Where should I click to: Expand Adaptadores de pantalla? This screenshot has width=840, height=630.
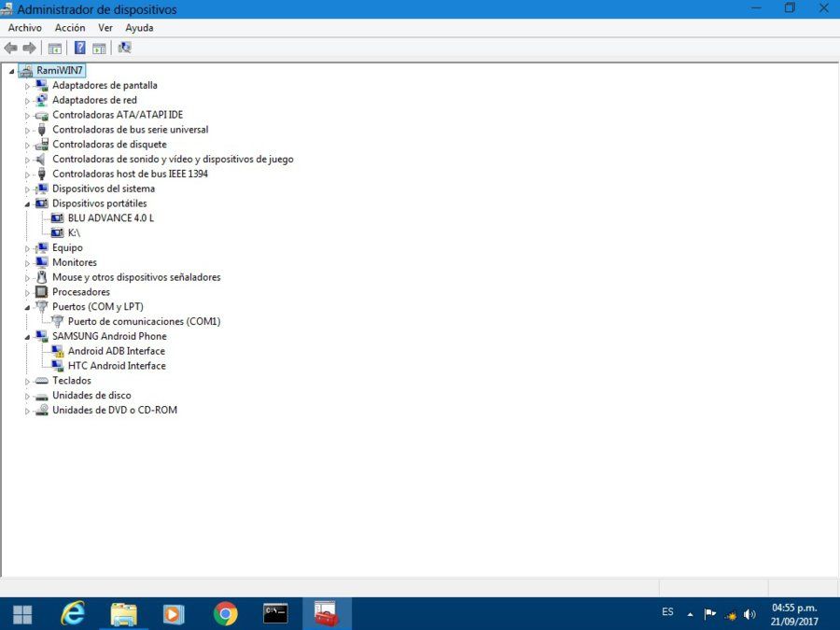[27, 86]
